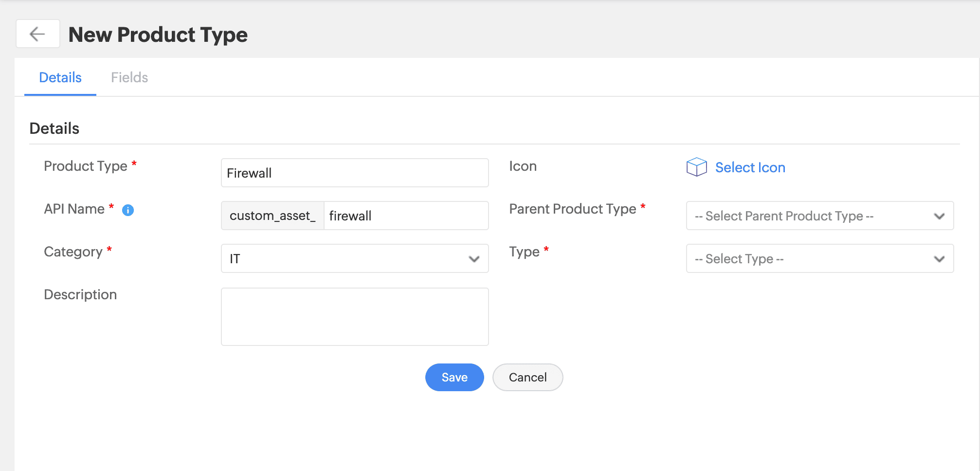Click the Product Type field containing Firewall

354,173
